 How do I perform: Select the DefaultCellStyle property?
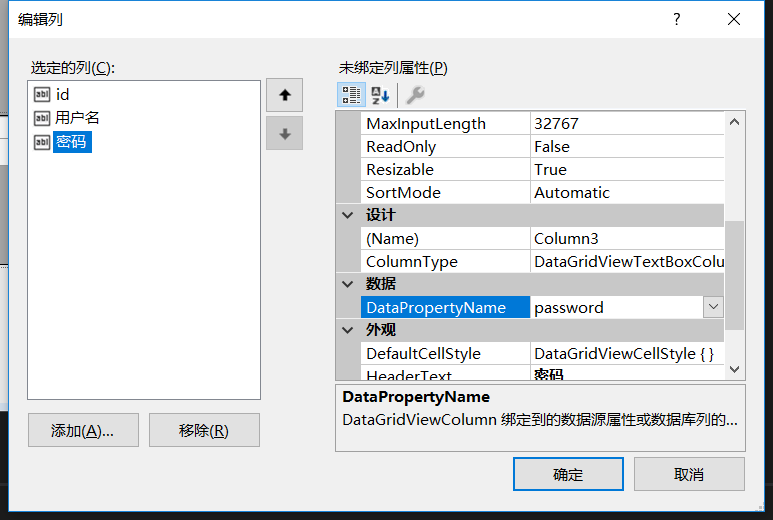[x=446, y=353]
